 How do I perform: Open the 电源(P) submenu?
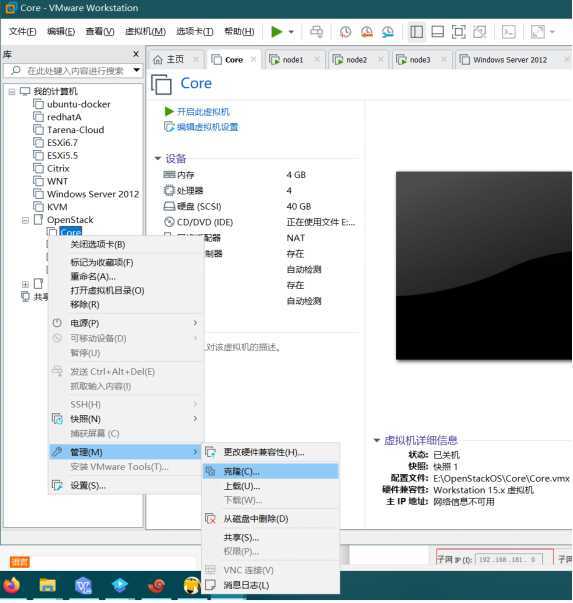click(x=126, y=323)
